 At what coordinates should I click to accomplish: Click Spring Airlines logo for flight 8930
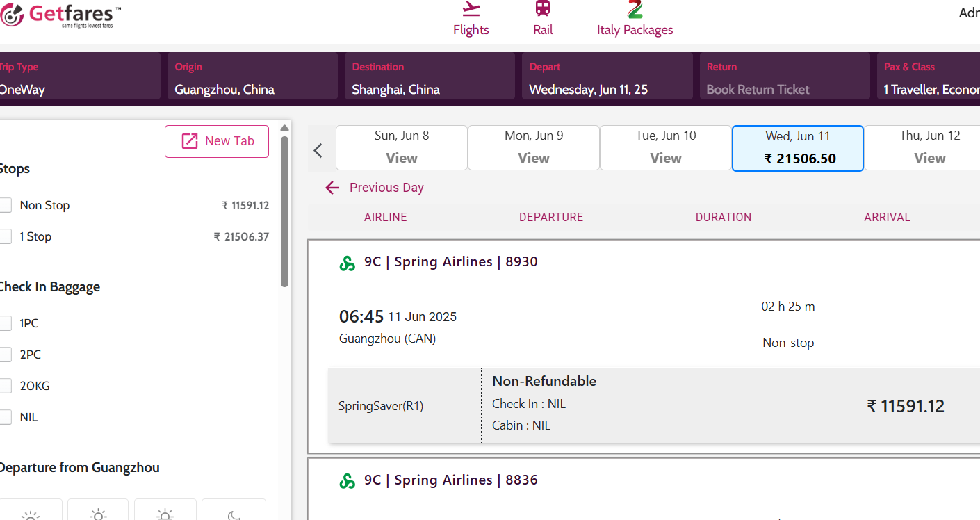pos(347,263)
